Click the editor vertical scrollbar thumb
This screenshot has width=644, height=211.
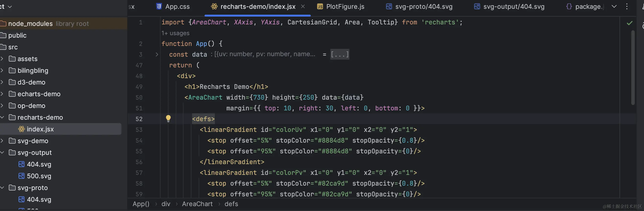point(633,67)
